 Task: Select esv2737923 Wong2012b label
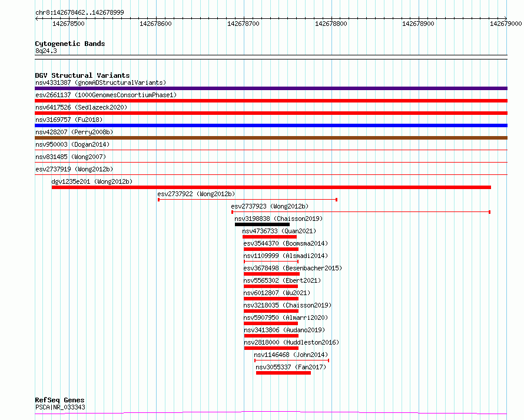pos(270,206)
